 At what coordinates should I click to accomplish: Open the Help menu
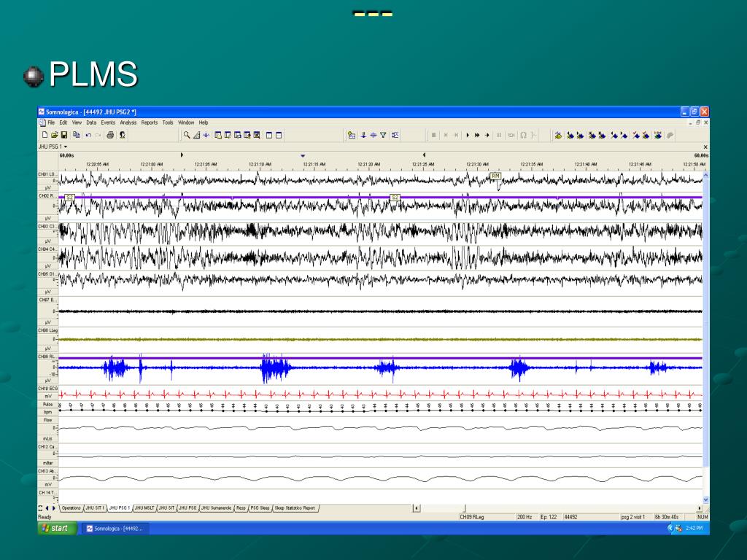point(204,122)
